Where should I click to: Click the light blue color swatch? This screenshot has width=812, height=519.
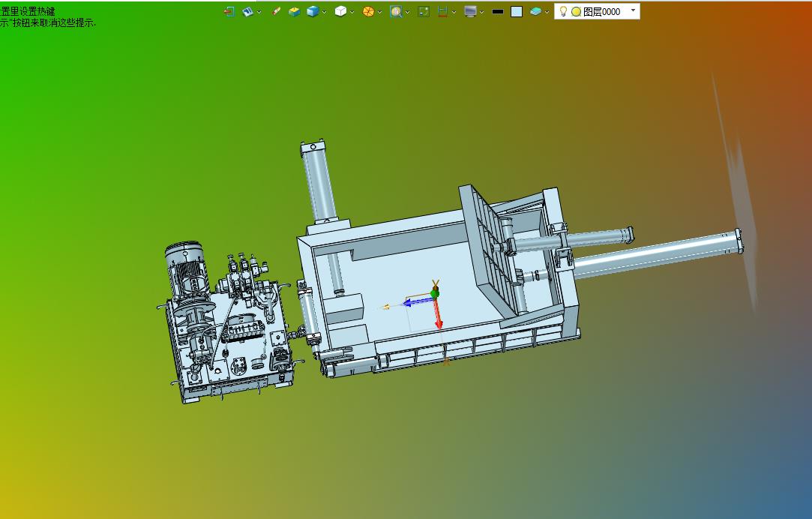(x=517, y=11)
